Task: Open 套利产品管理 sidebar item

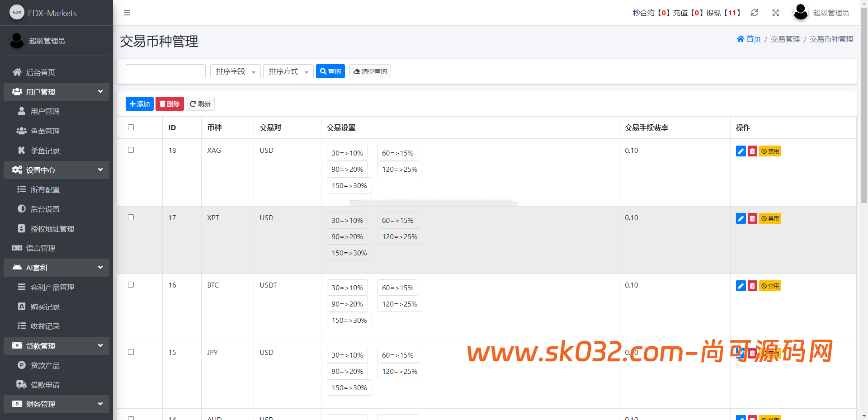Action: 52,287
